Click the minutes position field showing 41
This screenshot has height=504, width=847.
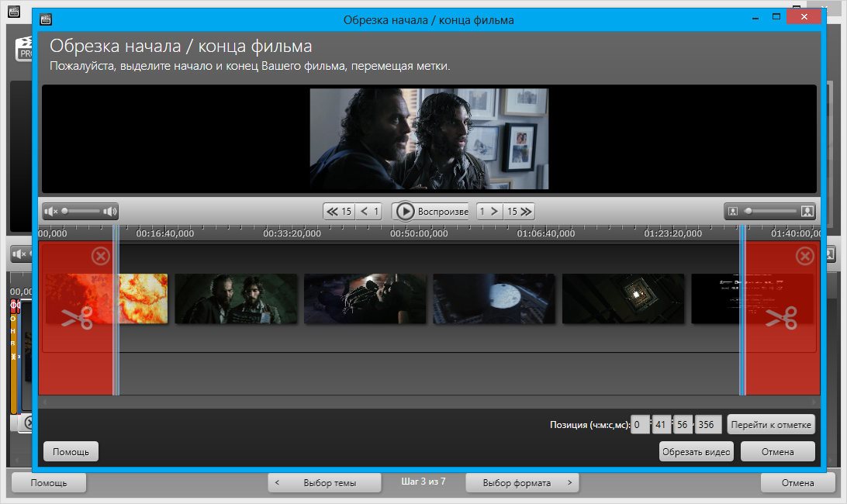coord(661,424)
